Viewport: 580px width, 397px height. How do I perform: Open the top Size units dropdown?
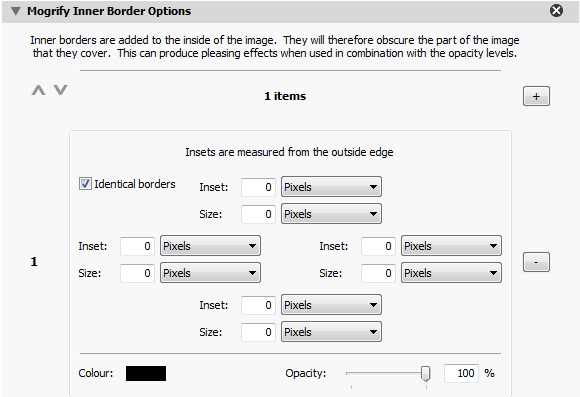point(331,213)
